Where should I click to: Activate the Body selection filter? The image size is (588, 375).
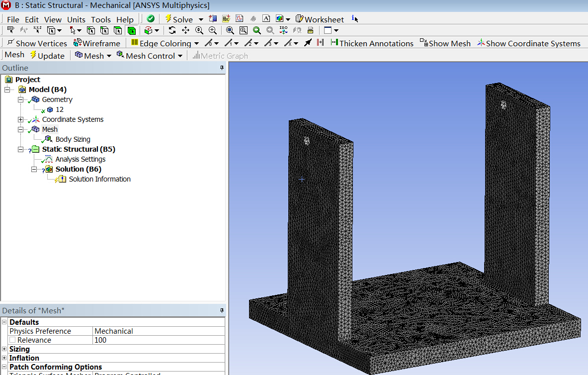point(132,31)
